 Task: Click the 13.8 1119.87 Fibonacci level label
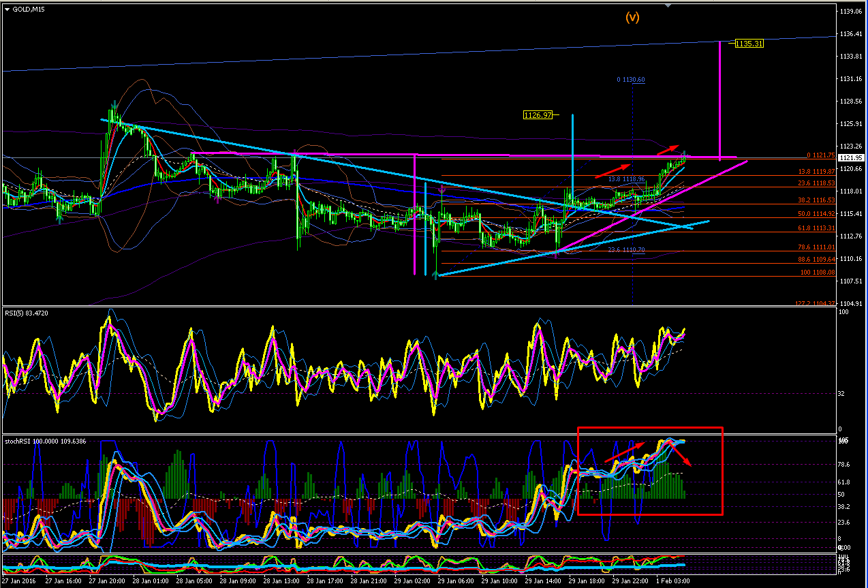(818, 172)
